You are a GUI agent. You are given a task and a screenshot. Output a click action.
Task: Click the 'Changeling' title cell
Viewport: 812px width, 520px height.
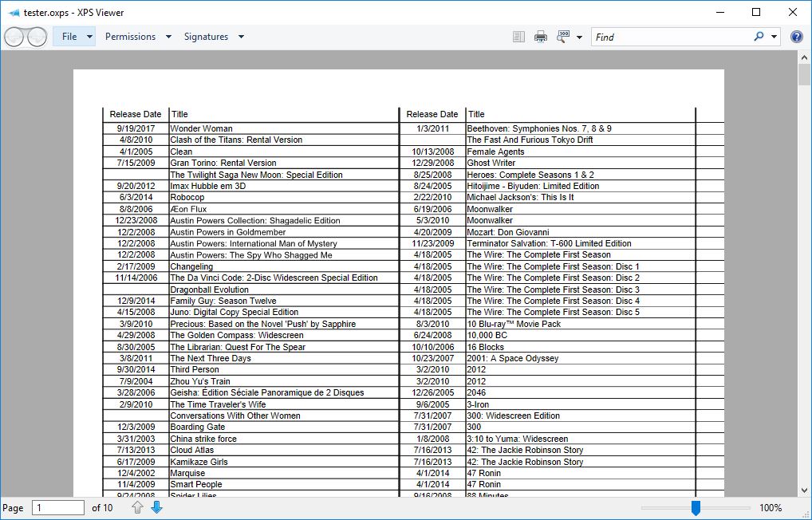tap(191, 266)
